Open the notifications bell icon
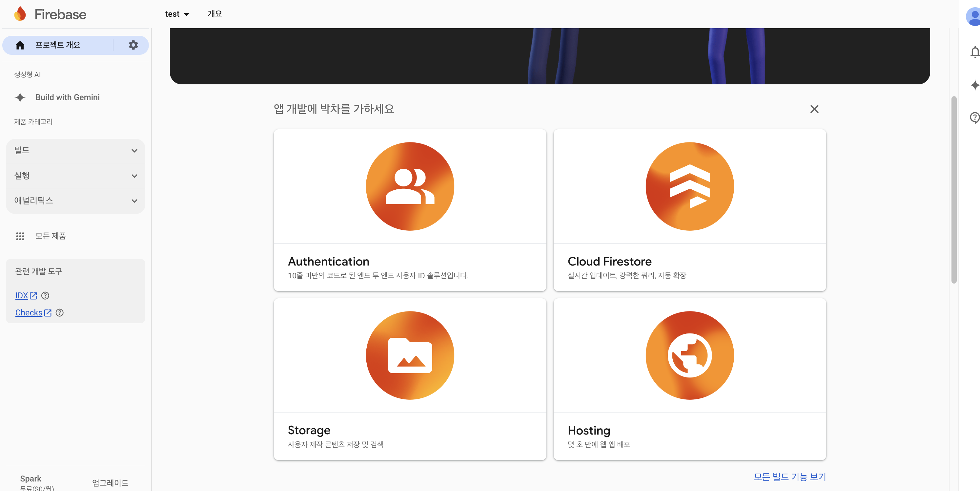The image size is (980, 491). point(974,52)
